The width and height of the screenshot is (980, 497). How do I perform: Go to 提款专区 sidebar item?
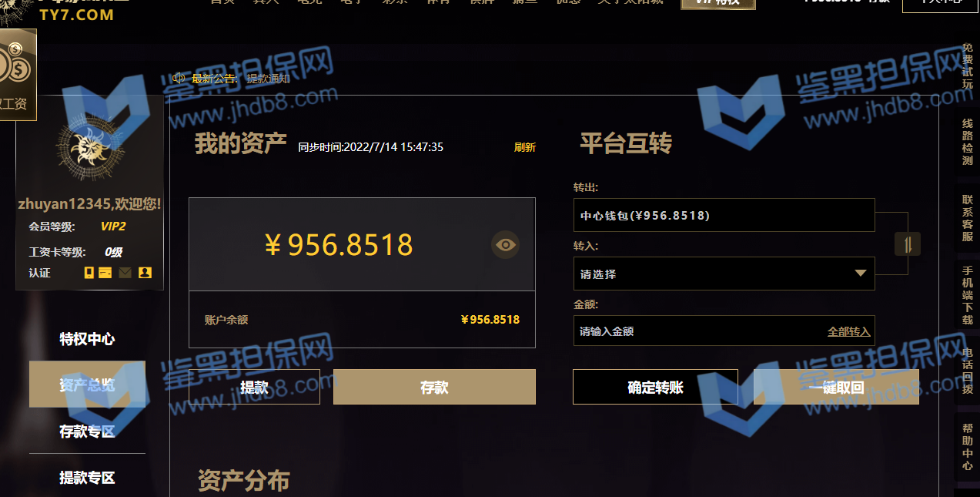click(87, 478)
